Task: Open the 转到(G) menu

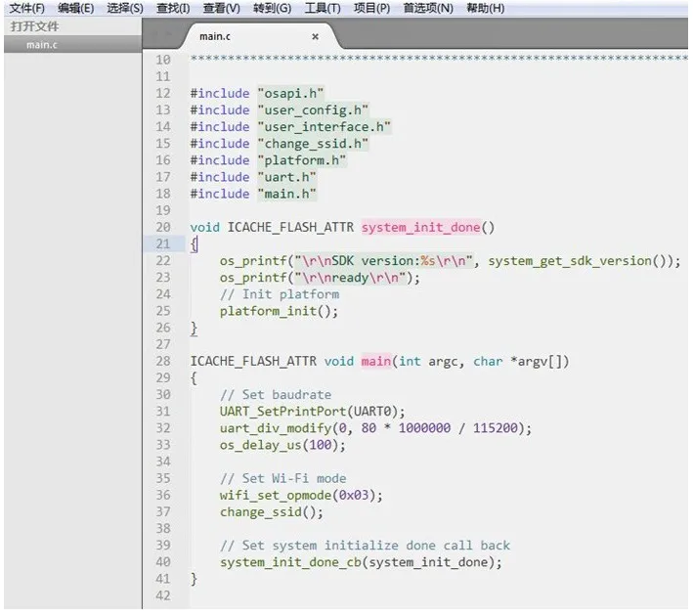Action: [x=272, y=9]
